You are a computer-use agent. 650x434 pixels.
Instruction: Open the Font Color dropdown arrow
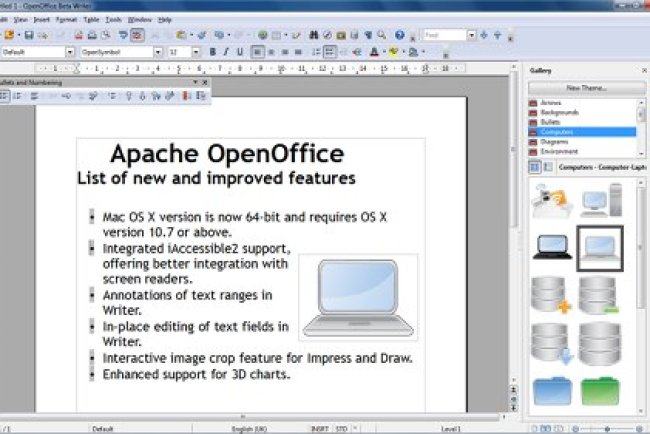coord(383,52)
